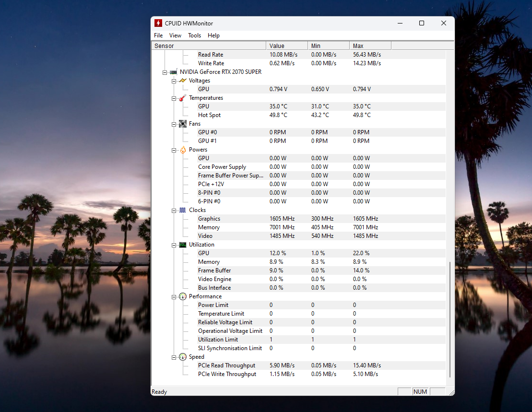The width and height of the screenshot is (532, 412).
Task: Click the Temperatures thermometer icon
Action: tap(183, 98)
